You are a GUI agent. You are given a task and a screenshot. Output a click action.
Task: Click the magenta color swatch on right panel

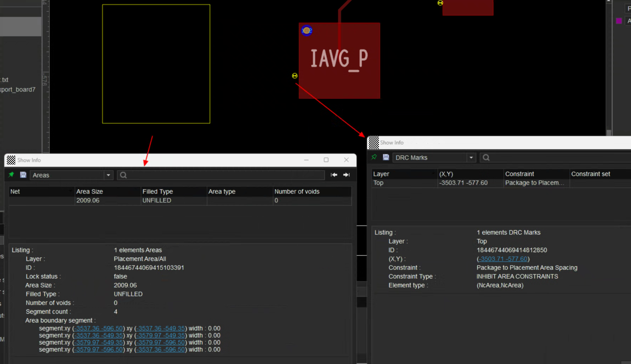(x=619, y=21)
